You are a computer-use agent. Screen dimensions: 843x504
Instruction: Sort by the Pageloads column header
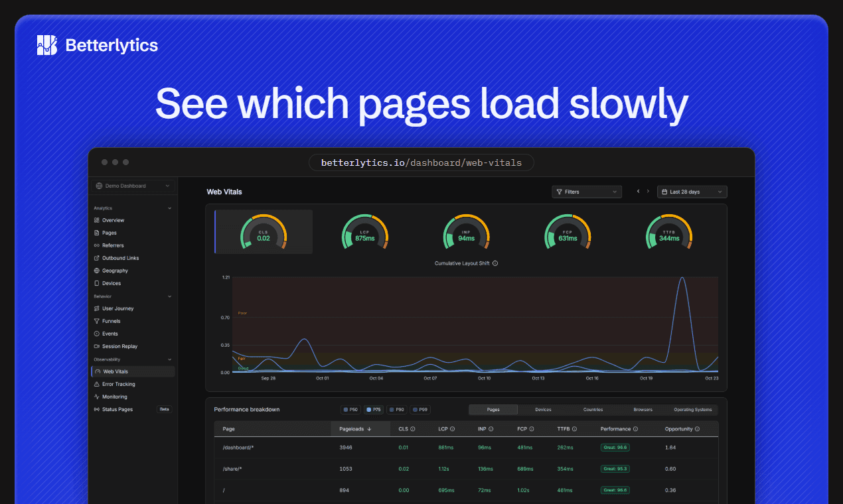coord(360,429)
